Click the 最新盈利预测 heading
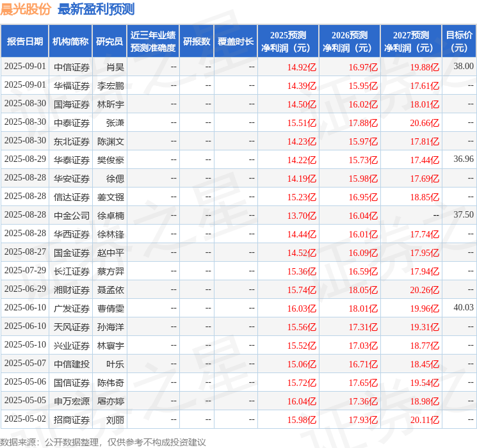Image resolution: width=477 pixels, height=448 pixels. tap(96, 9)
